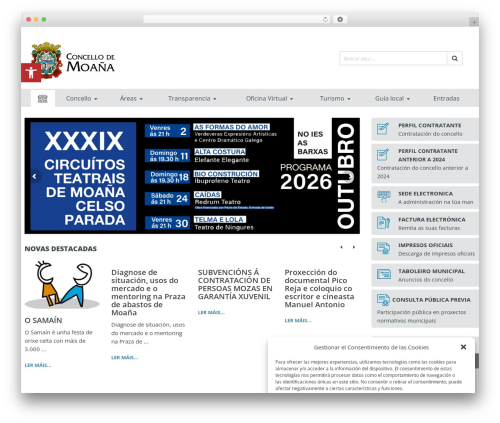This screenshot has width=500, height=423.
Task: Click the Perfil Contratante pencil icon
Action: pos(383,129)
